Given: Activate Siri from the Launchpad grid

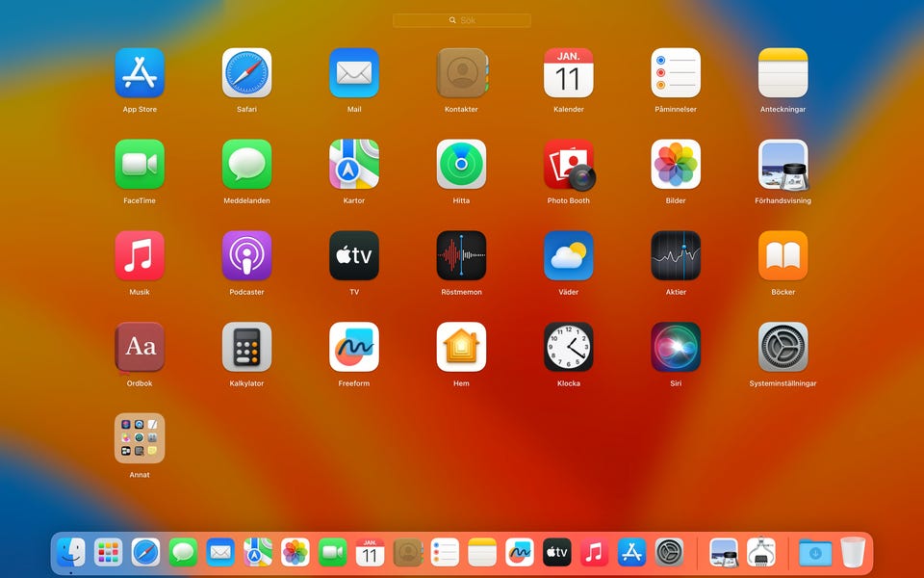Looking at the screenshot, I should [x=676, y=347].
